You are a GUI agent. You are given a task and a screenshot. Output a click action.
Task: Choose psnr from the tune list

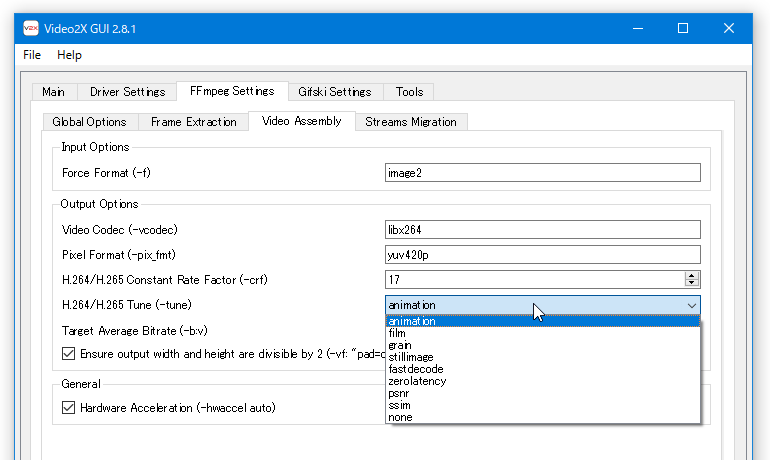[543, 393]
